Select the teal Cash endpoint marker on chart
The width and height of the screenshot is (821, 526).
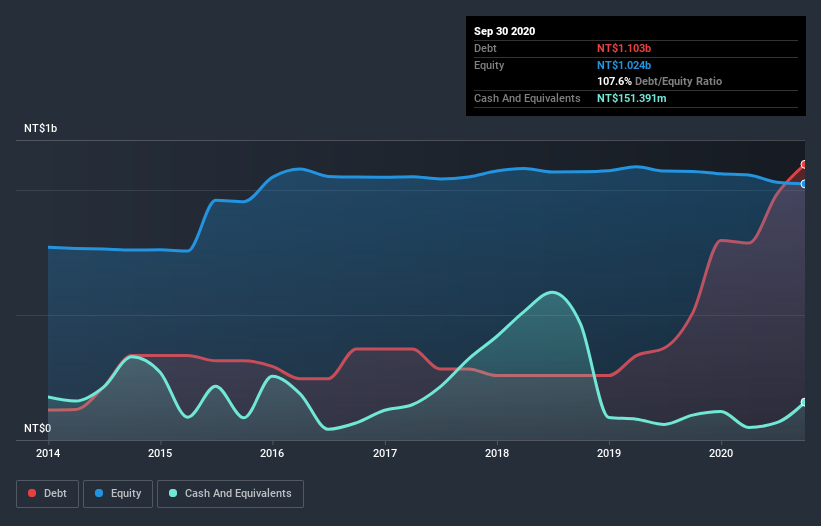804,402
